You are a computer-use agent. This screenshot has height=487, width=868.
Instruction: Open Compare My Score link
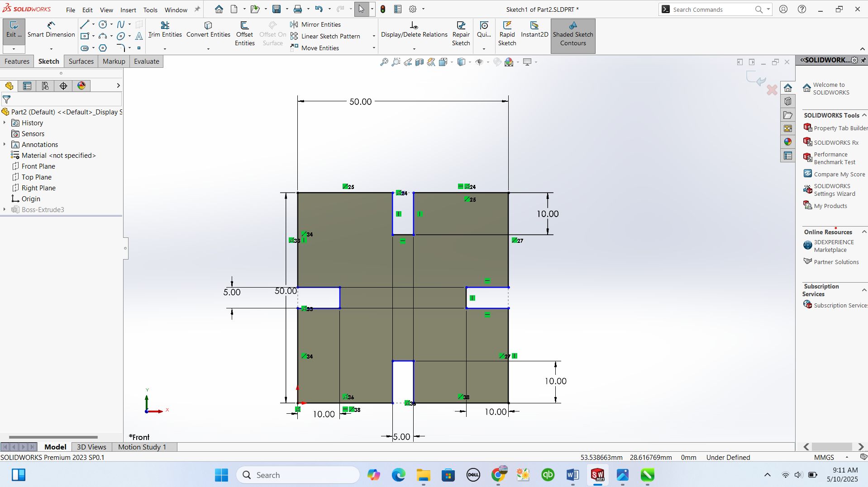pos(834,174)
